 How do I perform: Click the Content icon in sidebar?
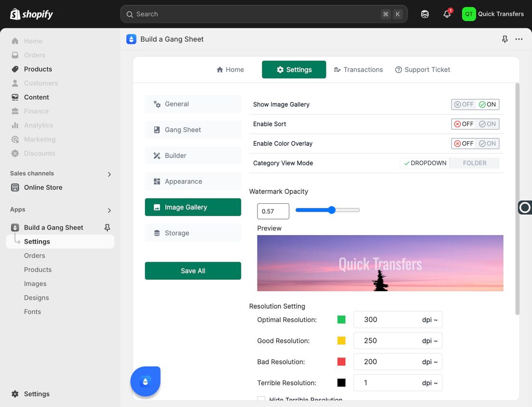click(x=15, y=97)
